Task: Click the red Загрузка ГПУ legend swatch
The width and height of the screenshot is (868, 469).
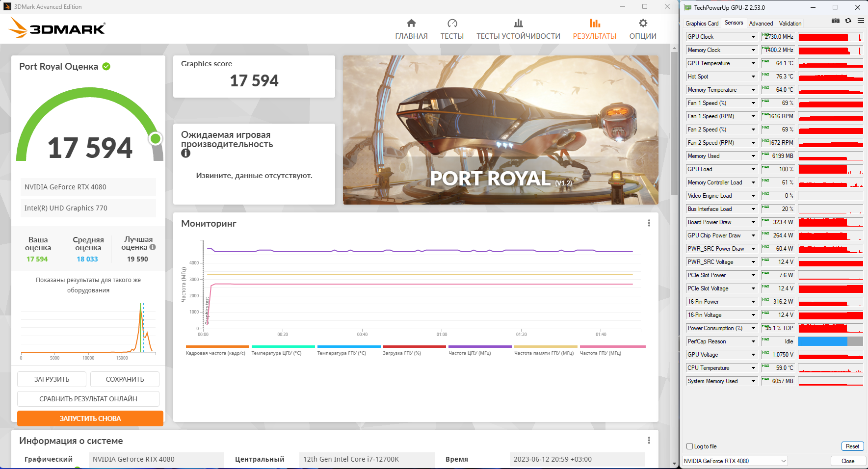Action: [x=415, y=346]
